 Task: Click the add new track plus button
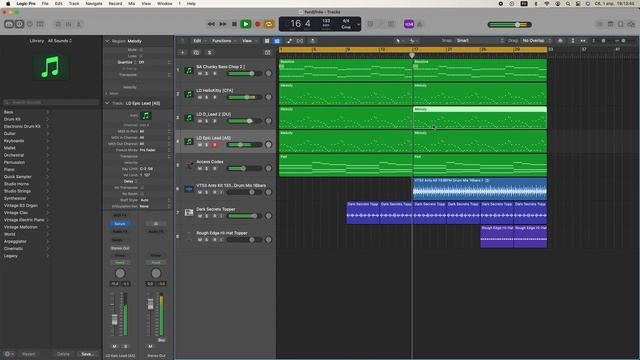[182, 53]
